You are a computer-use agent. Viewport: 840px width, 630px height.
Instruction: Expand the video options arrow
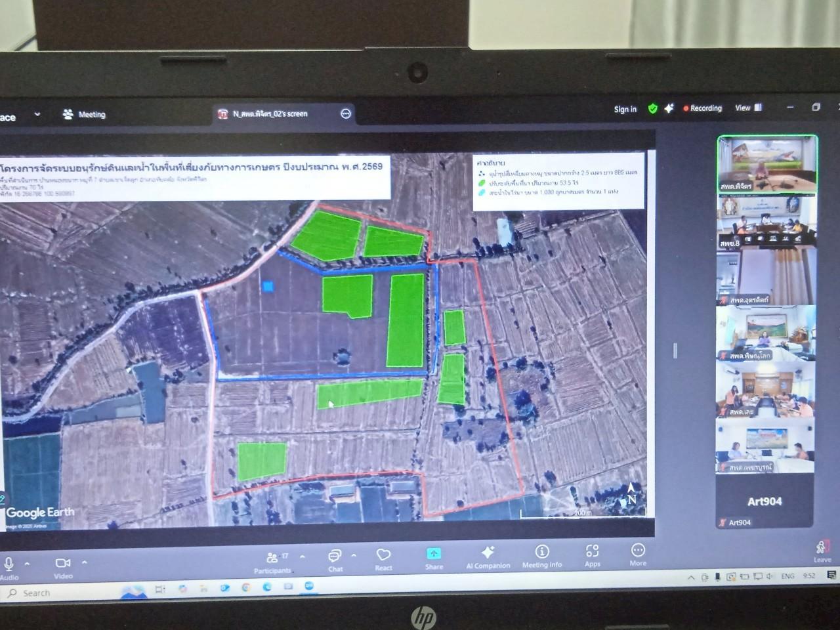point(85,562)
